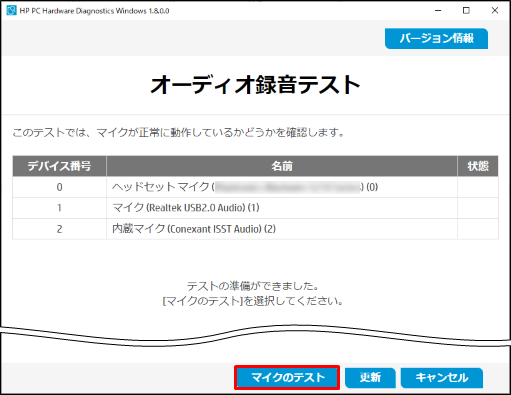Screen dimensions: 511x395
Task: Click the キャンセル button
Action: (x=442, y=378)
